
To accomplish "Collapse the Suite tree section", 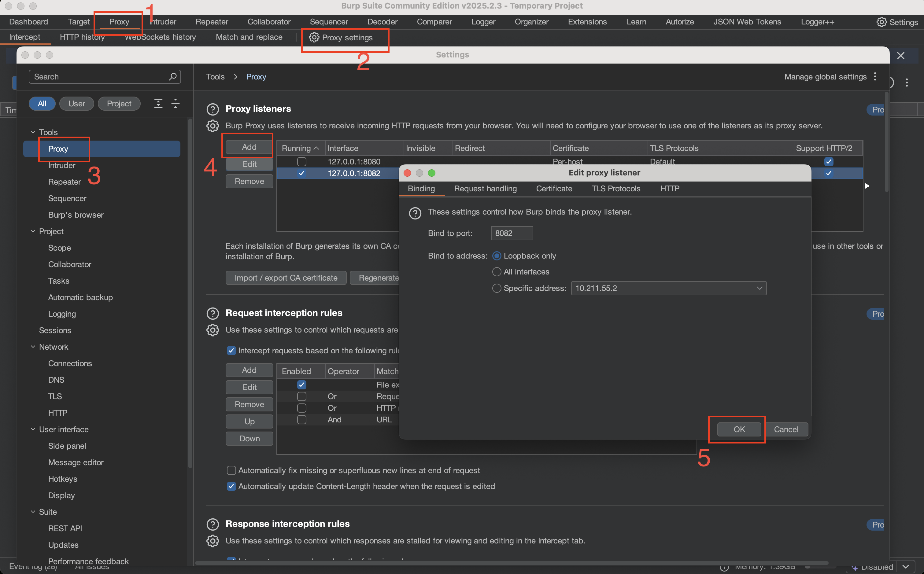I will 33,512.
